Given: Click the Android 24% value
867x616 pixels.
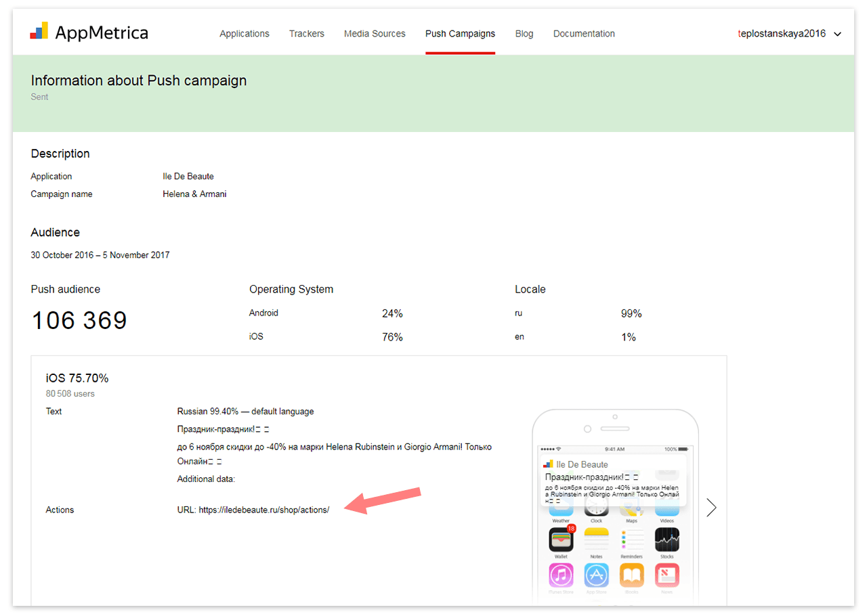Looking at the screenshot, I should [x=392, y=313].
